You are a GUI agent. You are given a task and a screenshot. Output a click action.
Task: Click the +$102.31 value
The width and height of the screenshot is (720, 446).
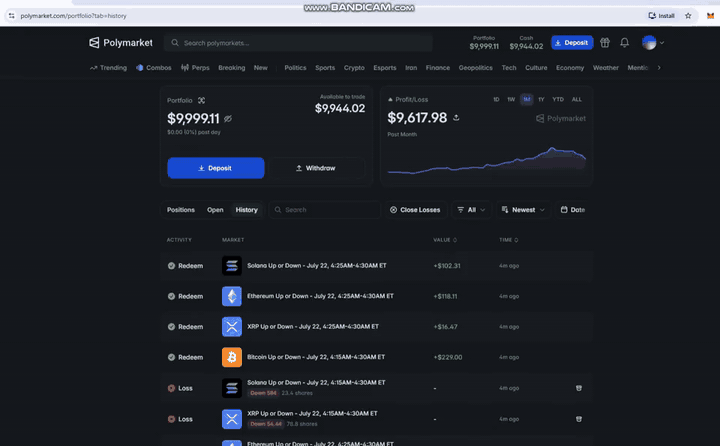[x=447, y=265]
